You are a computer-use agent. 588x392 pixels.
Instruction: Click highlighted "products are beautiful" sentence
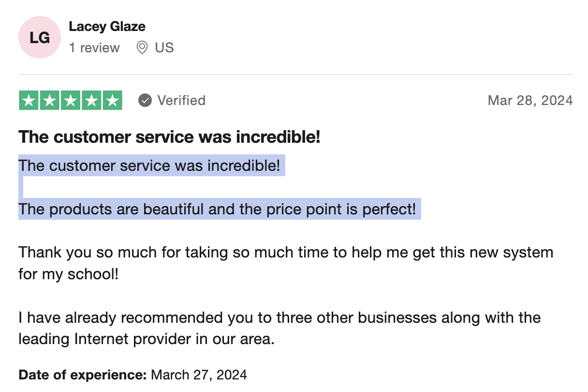tap(217, 210)
